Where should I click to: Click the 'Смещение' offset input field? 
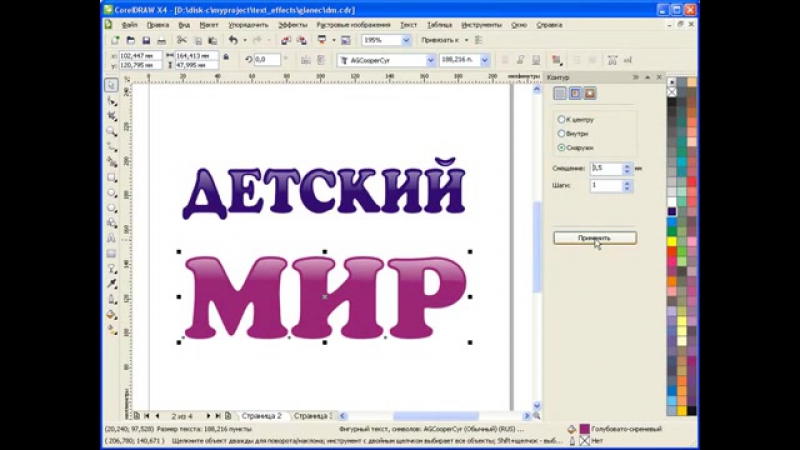pos(605,169)
